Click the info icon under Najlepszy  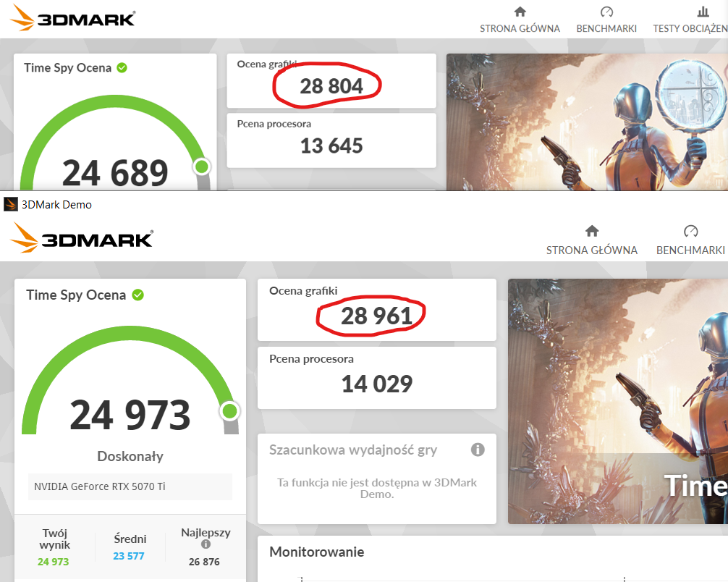206,544
